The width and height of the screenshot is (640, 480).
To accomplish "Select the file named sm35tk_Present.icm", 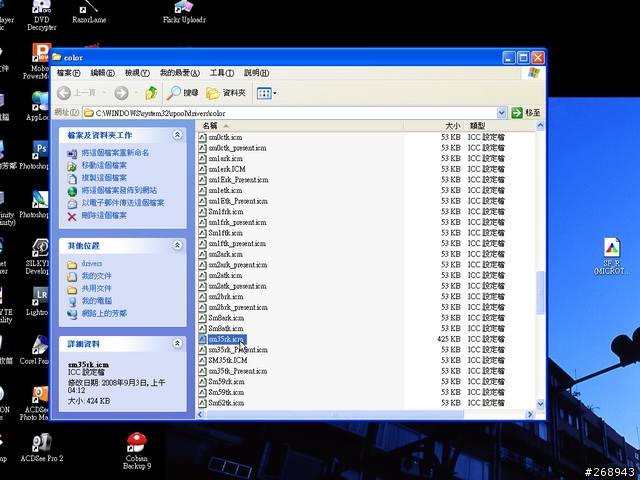I will [238, 371].
